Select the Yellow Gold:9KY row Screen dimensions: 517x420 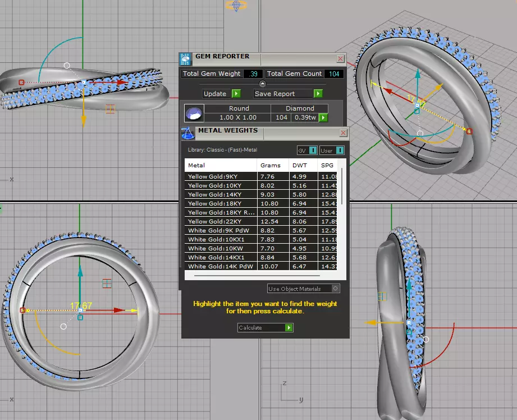(261, 176)
